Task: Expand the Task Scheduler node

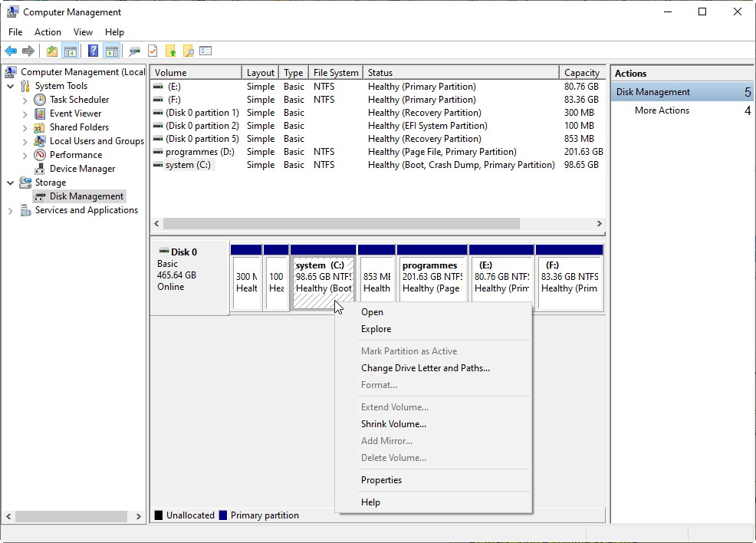Action: [25, 100]
